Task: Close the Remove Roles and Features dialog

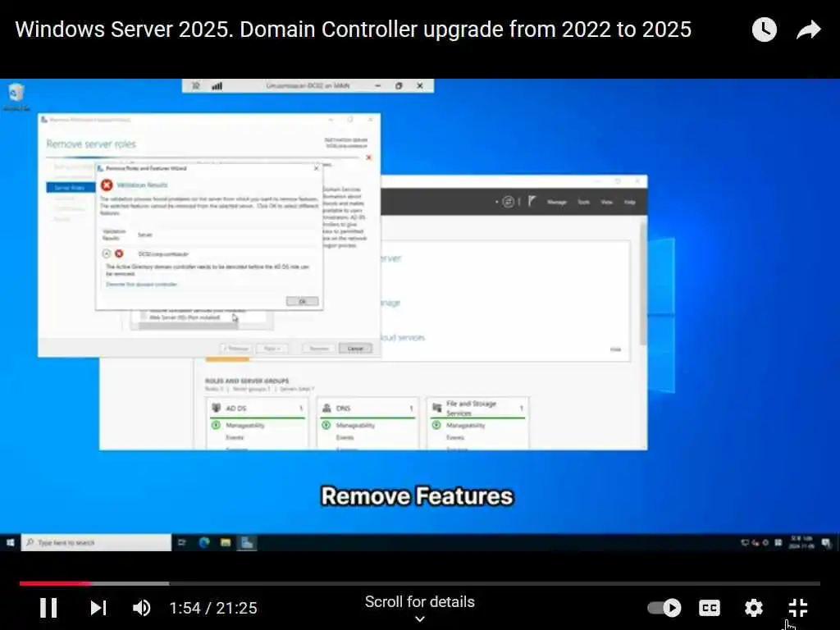Action: click(x=316, y=168)
